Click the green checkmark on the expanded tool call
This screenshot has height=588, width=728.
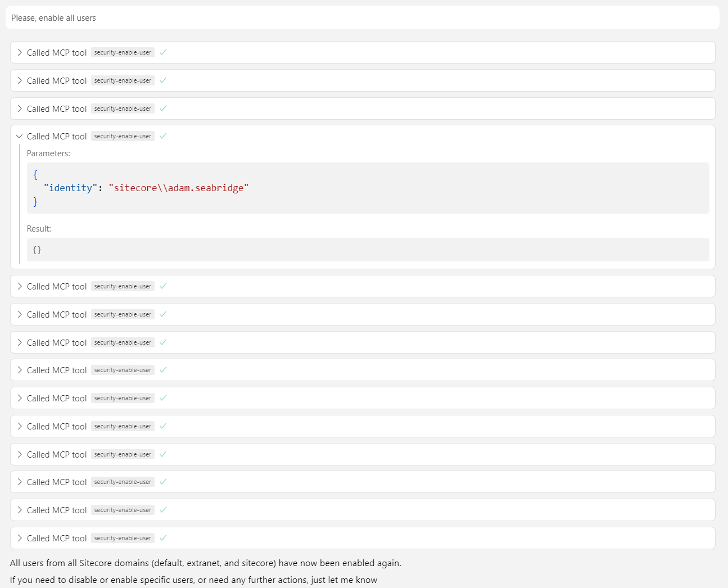click(163, 136)
